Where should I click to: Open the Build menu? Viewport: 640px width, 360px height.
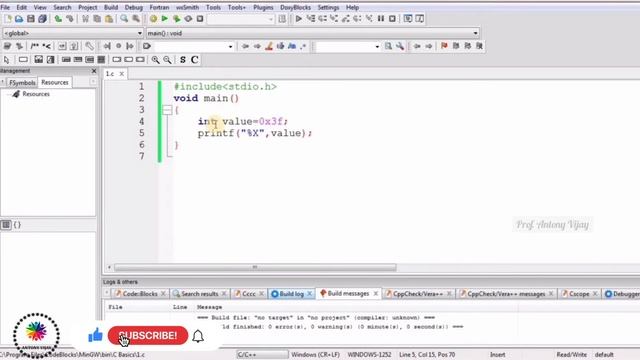pyautogui.click(x=111, y=7)
